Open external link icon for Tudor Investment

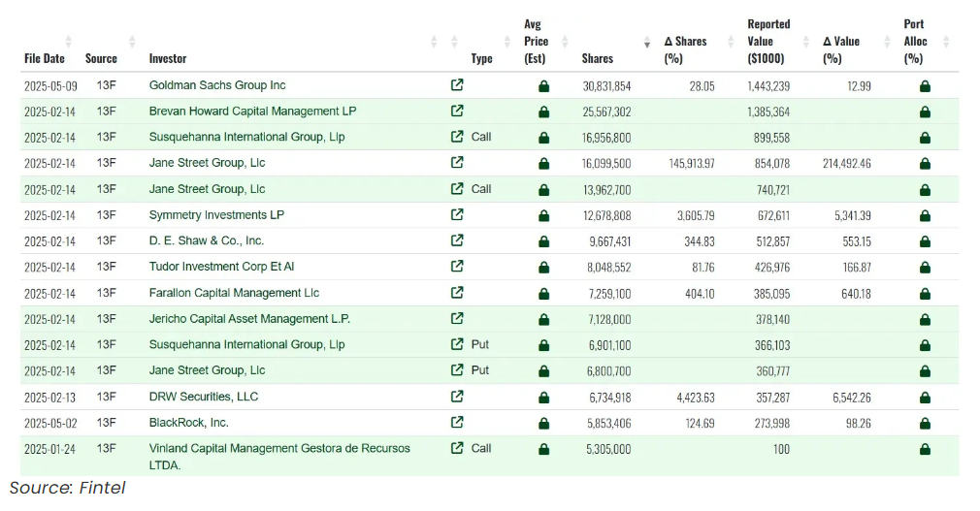pos(457,267)
